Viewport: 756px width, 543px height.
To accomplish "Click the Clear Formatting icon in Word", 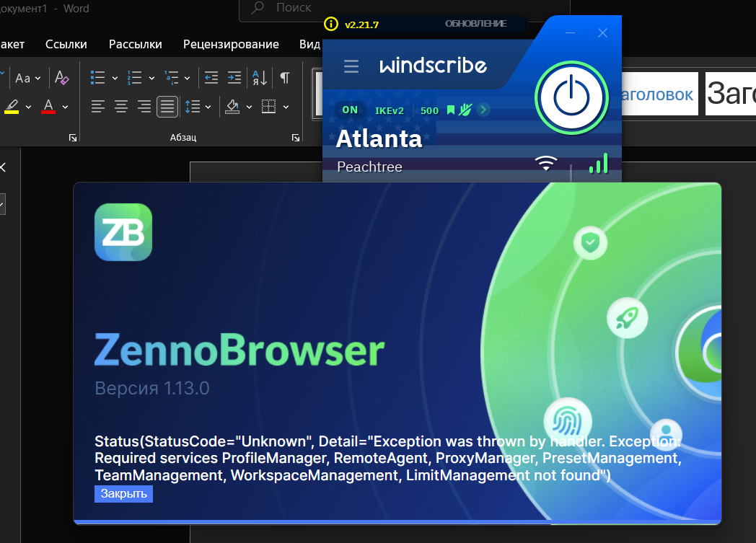I will tap(62, 78).
